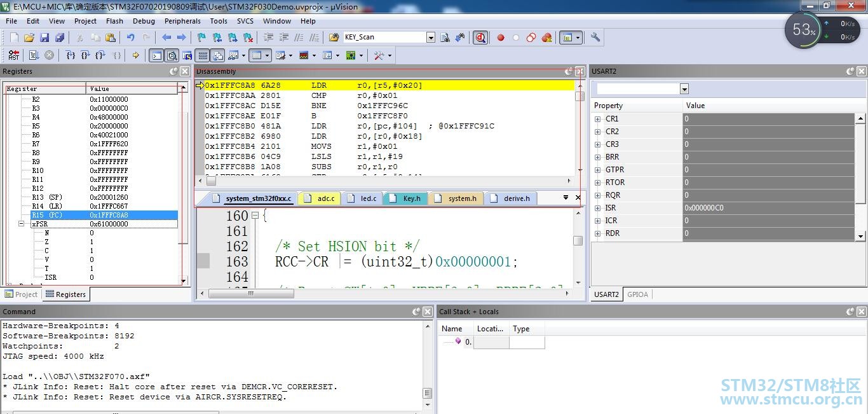
Task: Click Step out icon
Action: 100,55
